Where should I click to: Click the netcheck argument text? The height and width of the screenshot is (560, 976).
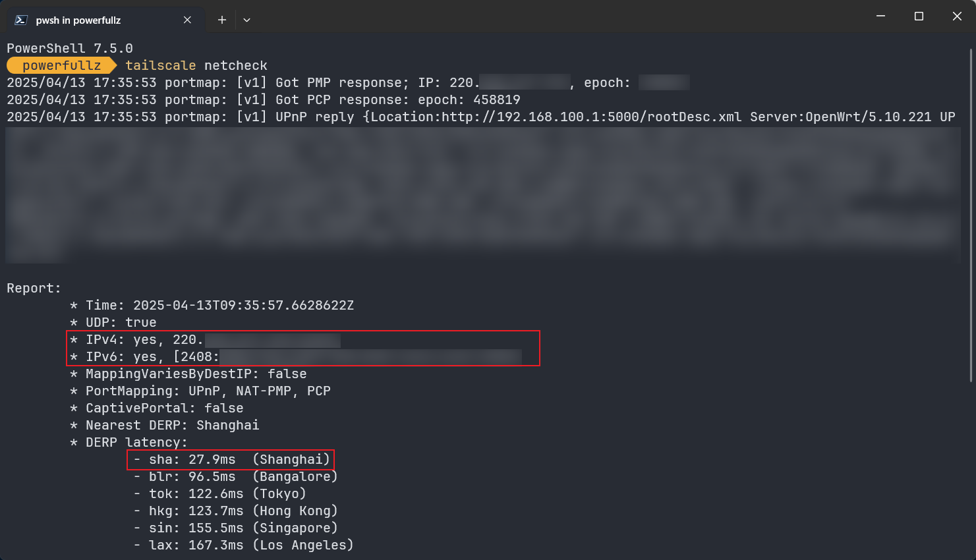[x=235, y=65]
